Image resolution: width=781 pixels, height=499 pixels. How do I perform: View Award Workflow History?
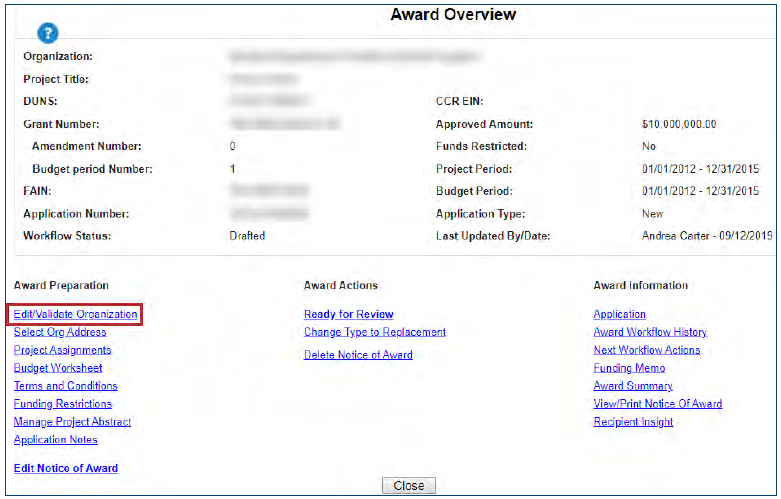650,332
